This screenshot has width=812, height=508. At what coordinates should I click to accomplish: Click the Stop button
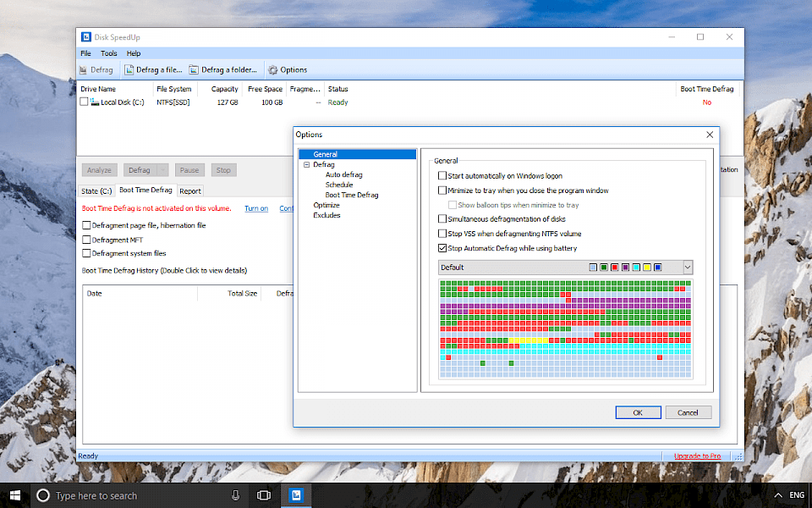(223, 170)
